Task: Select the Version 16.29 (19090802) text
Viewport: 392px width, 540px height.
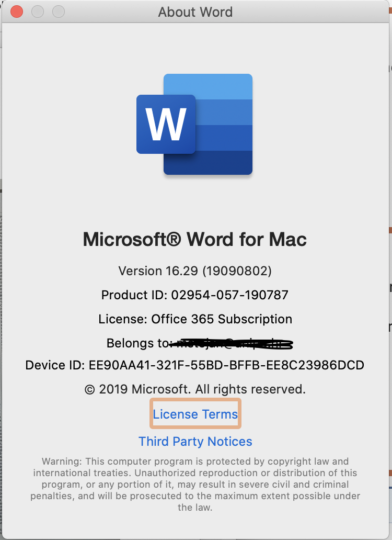Action: point(195,271)
